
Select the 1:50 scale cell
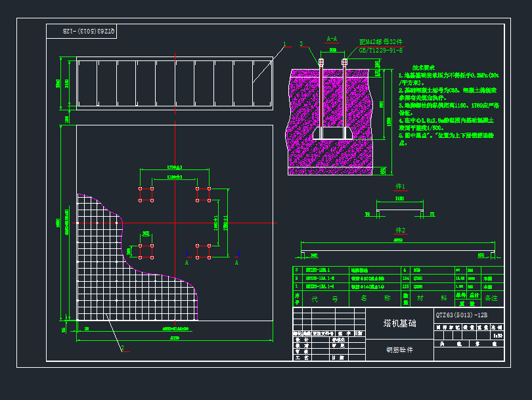point(497,335)
